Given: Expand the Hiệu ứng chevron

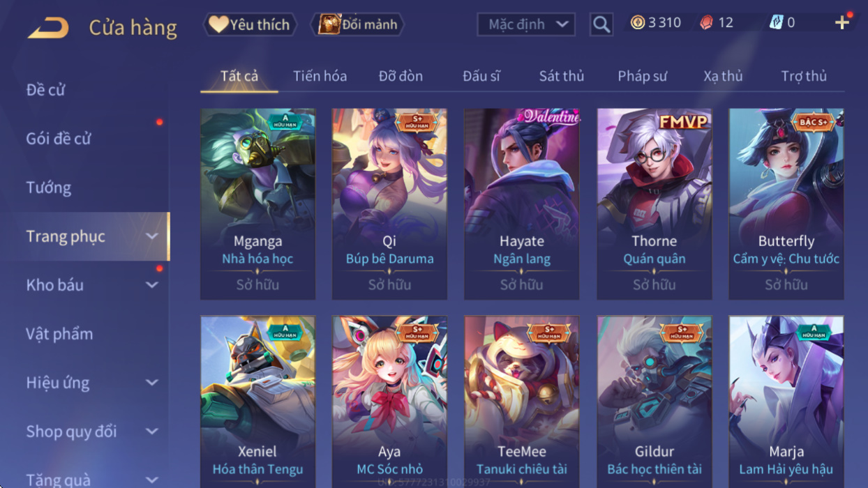Looking at the screenshot, I should (x=151, y=383).
